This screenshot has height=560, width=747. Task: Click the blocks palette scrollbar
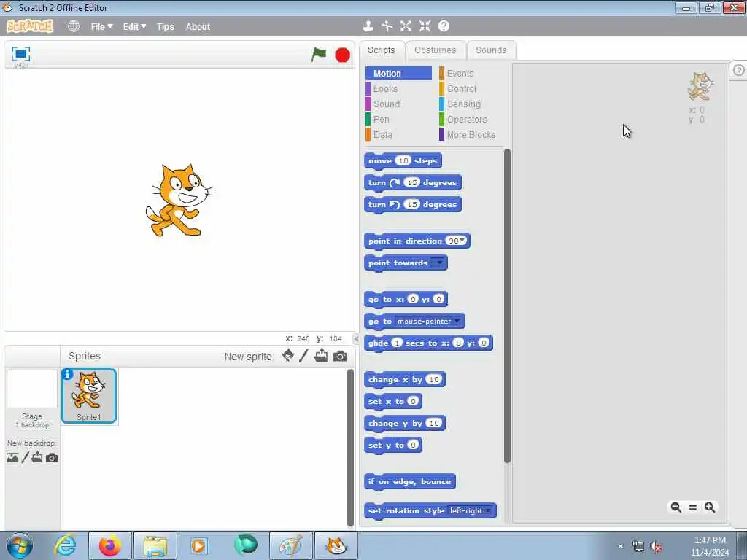(x=507, y=306)
